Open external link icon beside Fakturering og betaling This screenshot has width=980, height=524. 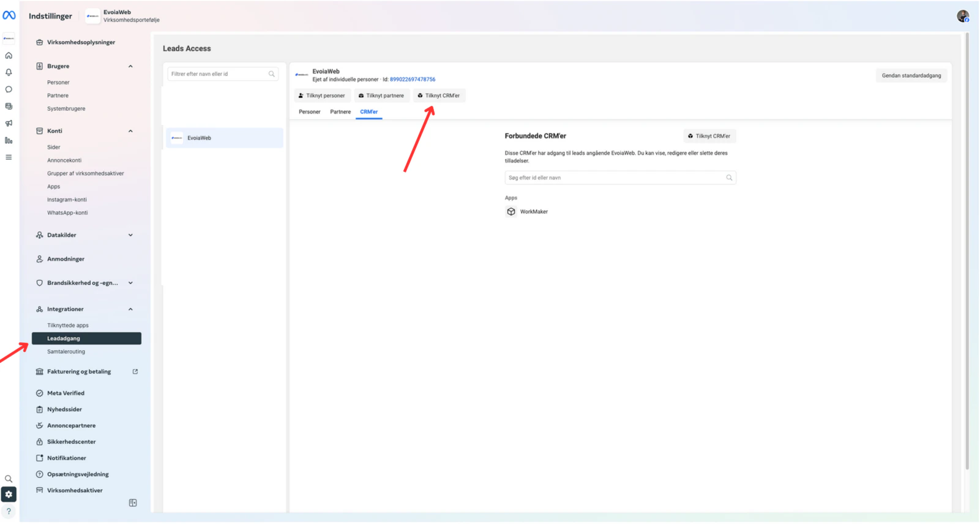[135, 372]
